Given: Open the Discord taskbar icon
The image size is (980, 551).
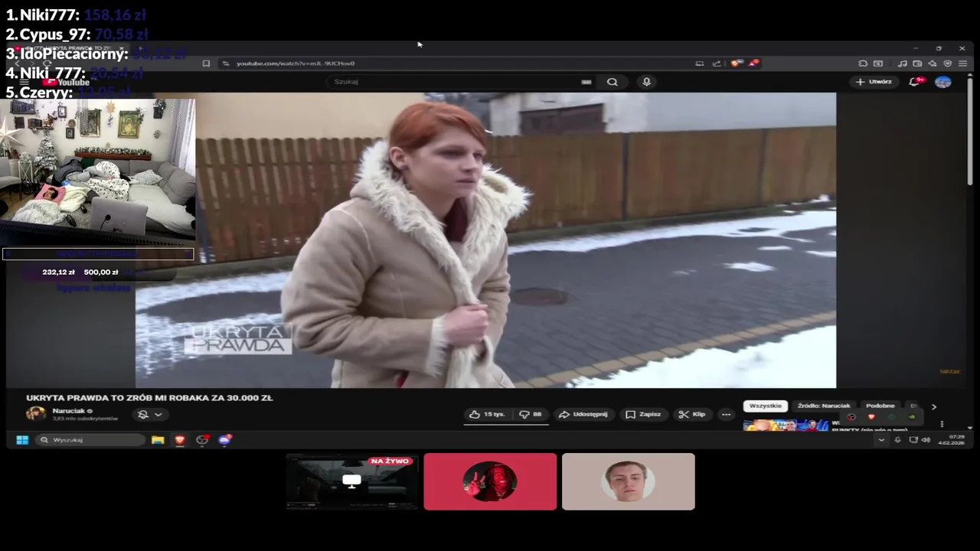Looking at the screenshot, I should [225, 439].
